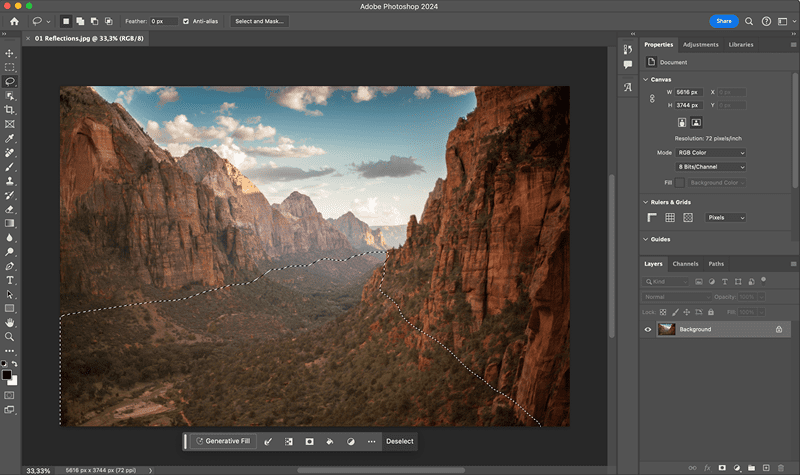
Task: Click the blue Share button
Action: point(723,21)
